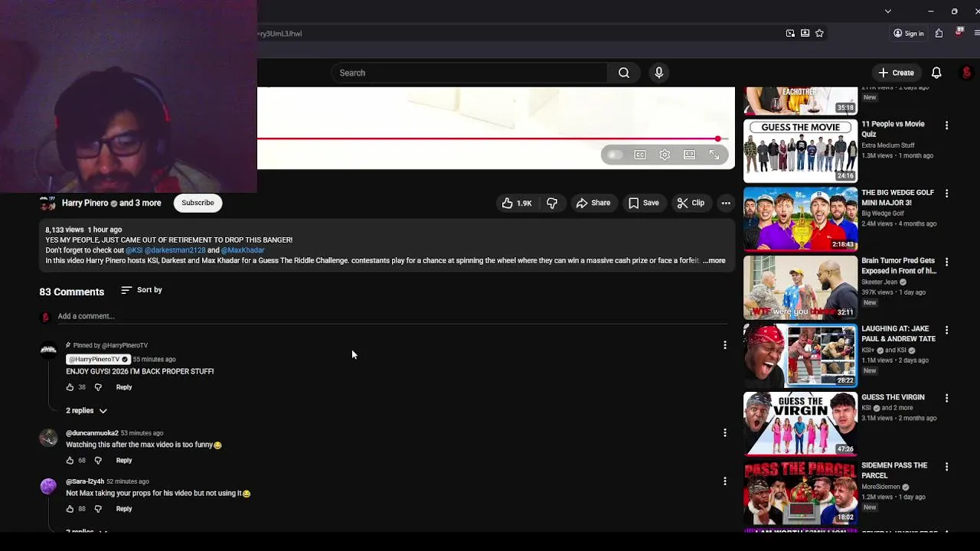Click the Add a comment field
The image size is (980, 551).
[x=391, y=316]
